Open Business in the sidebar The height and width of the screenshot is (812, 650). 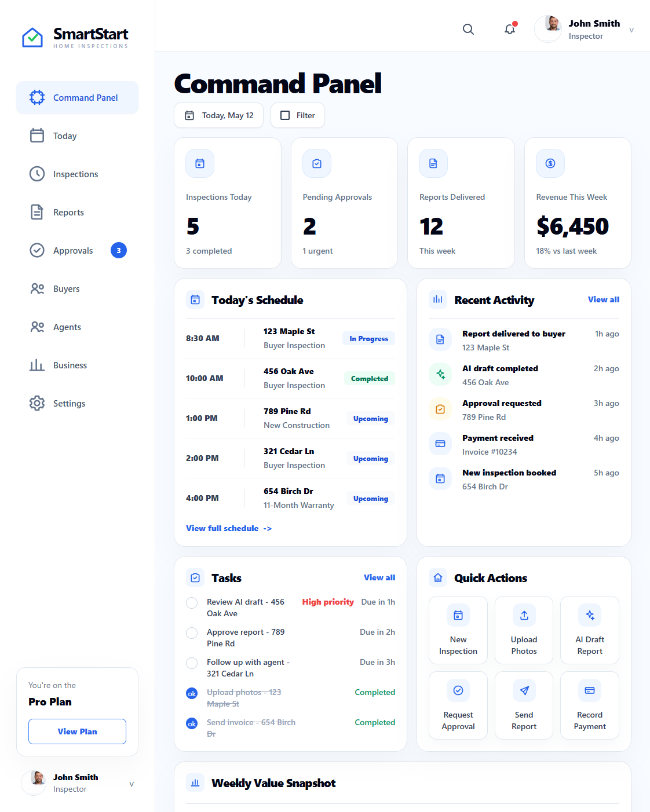tap(77, 365)
